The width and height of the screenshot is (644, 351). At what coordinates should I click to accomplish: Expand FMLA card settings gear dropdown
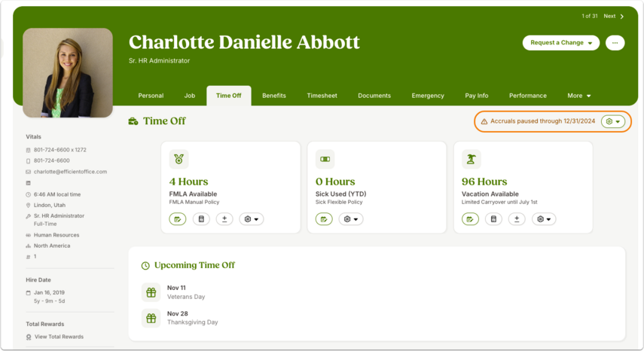coord(252,219)
